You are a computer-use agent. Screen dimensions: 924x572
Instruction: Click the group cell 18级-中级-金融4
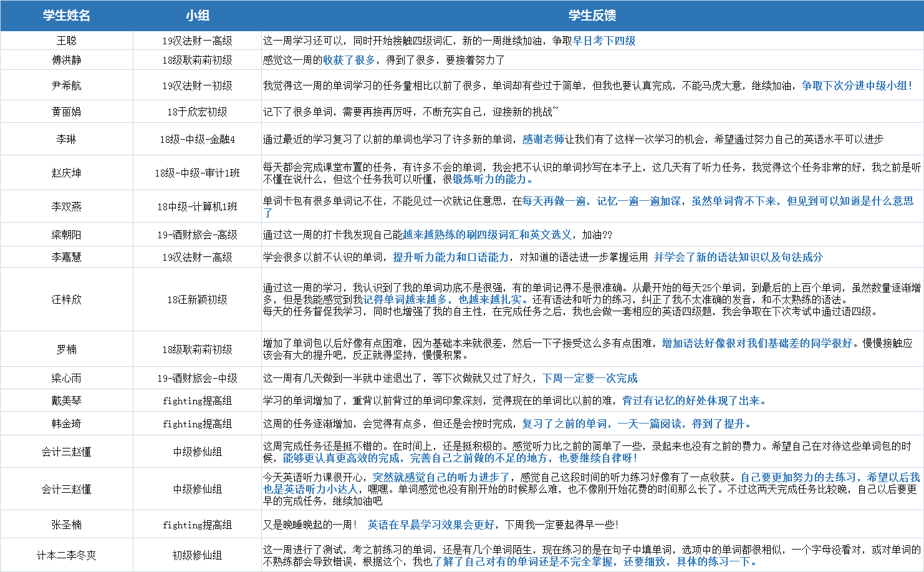tap(197, 139)
